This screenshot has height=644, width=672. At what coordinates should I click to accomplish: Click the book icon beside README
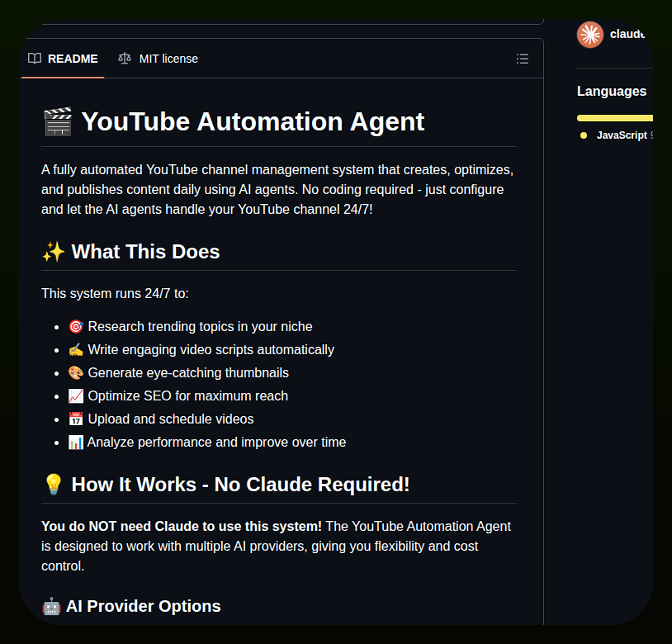pyautogui.click(x=35, y=59)
